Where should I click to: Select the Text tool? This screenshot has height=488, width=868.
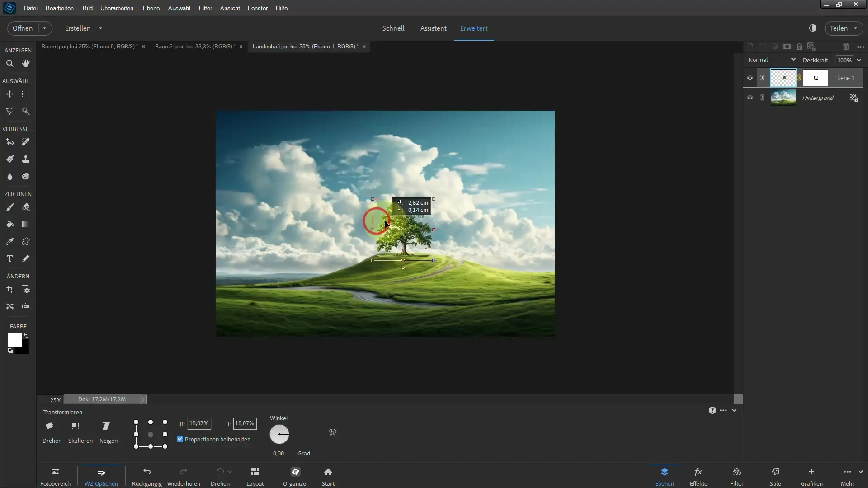(9, 258)
